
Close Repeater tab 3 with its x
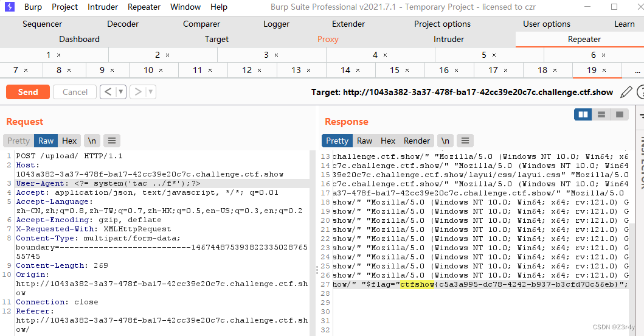tap(277, 55)
